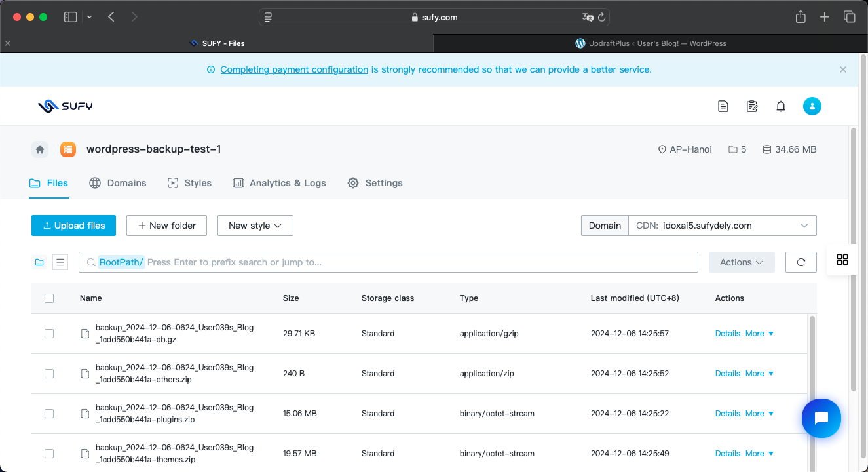Open the chat support bubble
Image resolution: width=868 pixels, height=472 pixels.
coord(821,418)
